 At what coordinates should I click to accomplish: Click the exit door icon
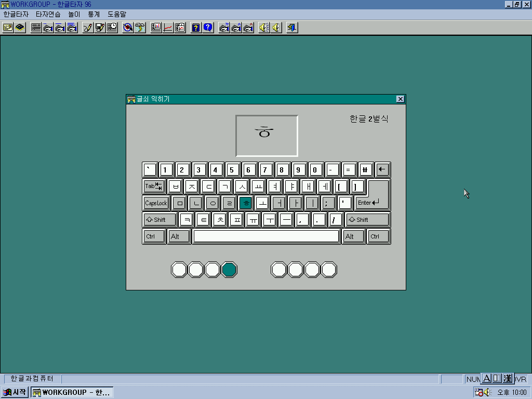[292, 28]
